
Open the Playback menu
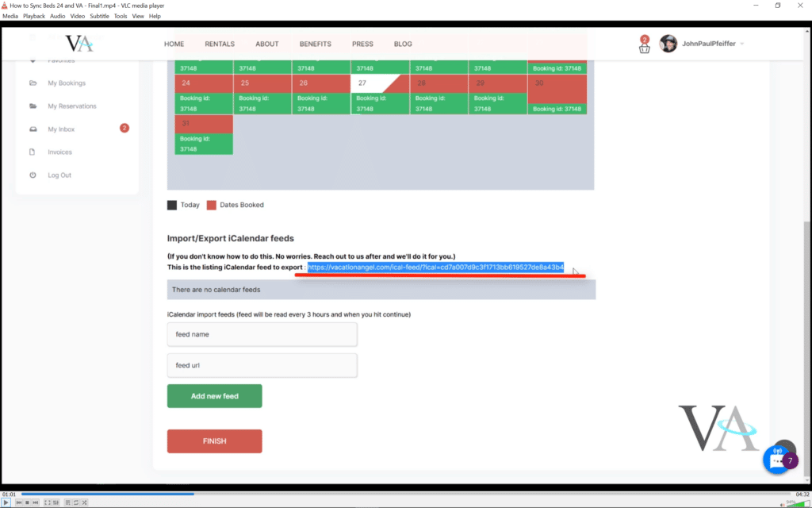[34, 16]
